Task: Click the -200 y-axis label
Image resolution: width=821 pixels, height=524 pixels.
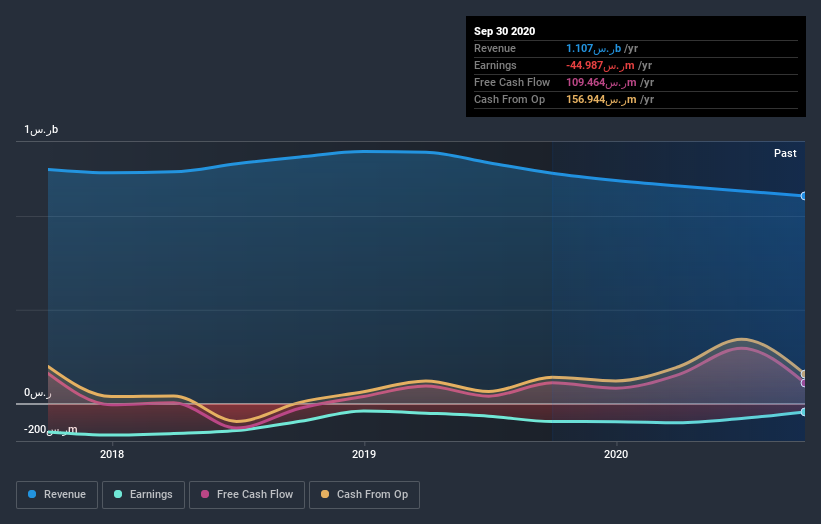Action: pyautogui.click(x=50, y=430)
